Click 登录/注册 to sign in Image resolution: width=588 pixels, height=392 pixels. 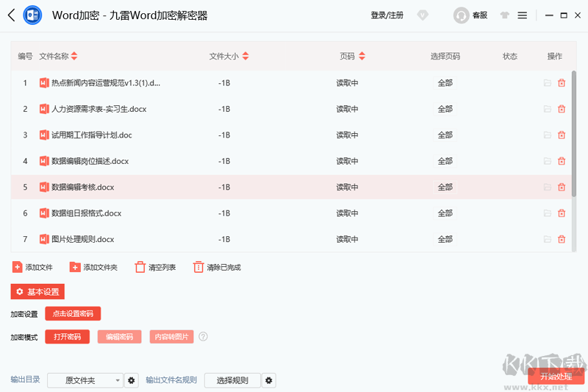pos(387,15)
